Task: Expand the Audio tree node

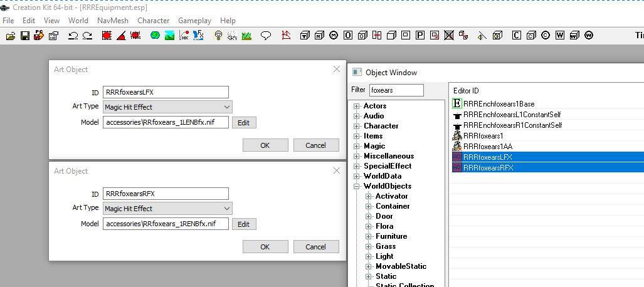Action: point(357,116)
